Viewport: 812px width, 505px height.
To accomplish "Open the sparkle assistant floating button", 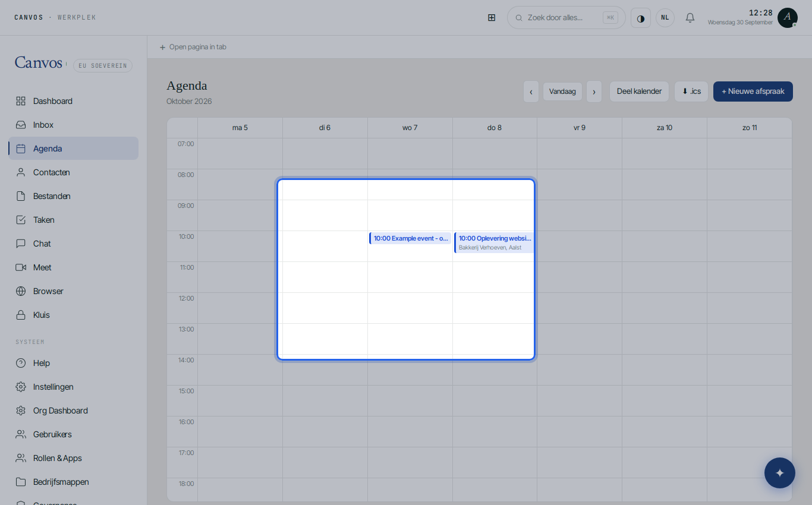I will (780, 473).
